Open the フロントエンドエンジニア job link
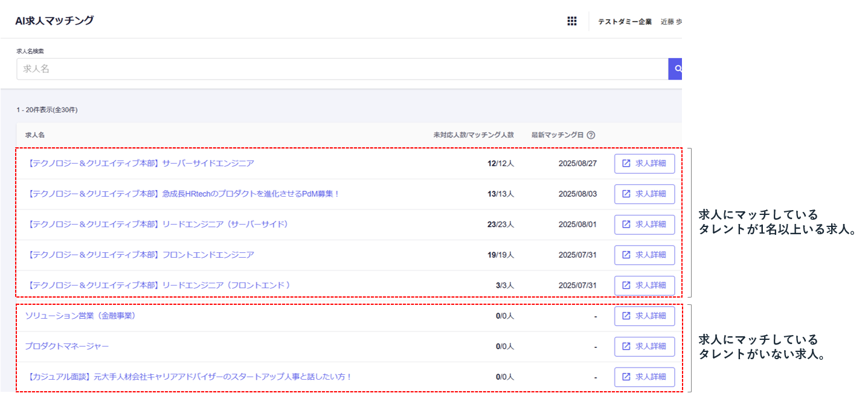Image resolution: width=868 pixels, height=396 pixels. pos(141,255)
